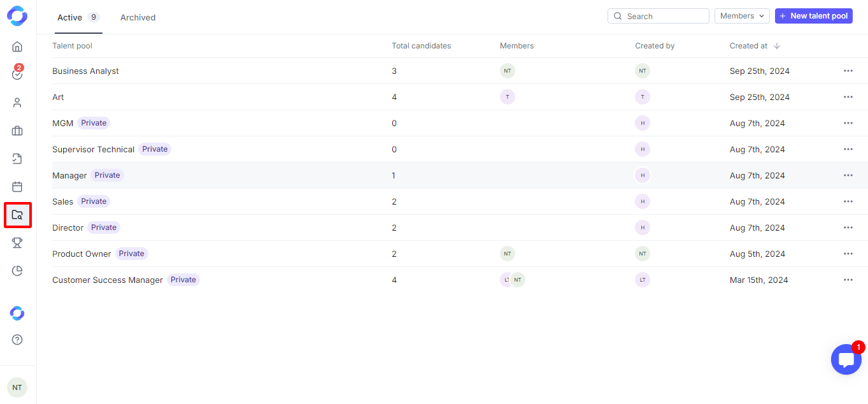This screenshot has width=868, height=404.
Task: Click the New talent pool button
Action: click(813, 16)
